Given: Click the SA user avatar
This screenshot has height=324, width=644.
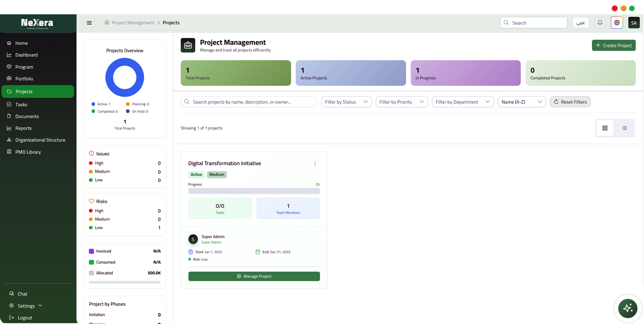Looking at the screenshot, I should (634, 23).
